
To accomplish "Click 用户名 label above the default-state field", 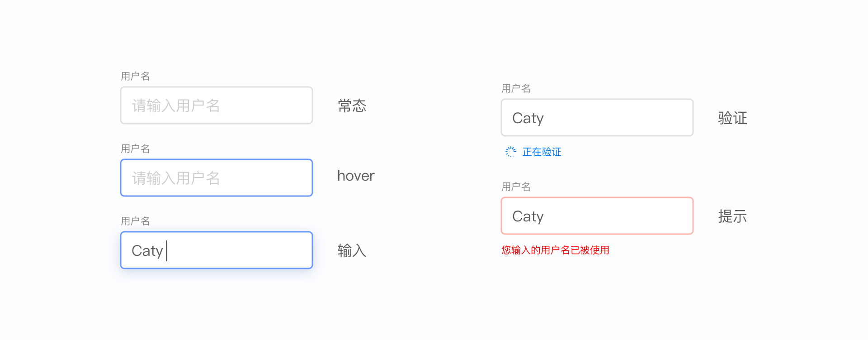I will point(135,76).
